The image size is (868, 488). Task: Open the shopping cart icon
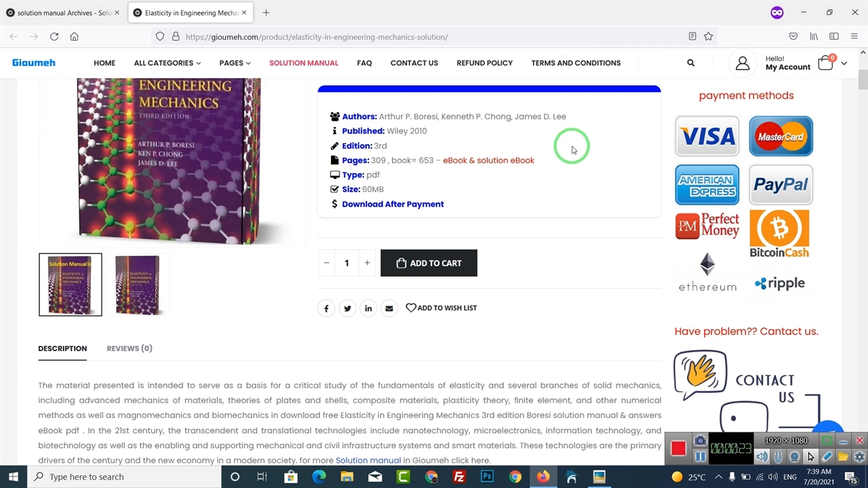coord(825,63)
